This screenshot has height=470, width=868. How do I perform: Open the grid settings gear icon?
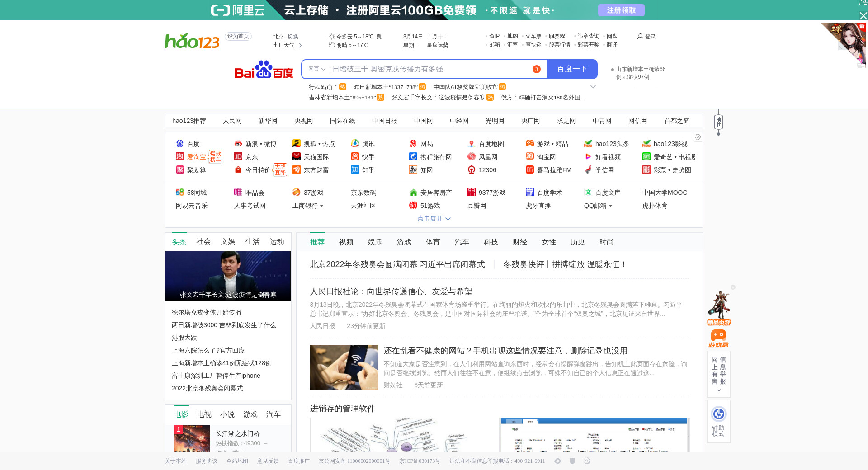[x=698, y=137]
